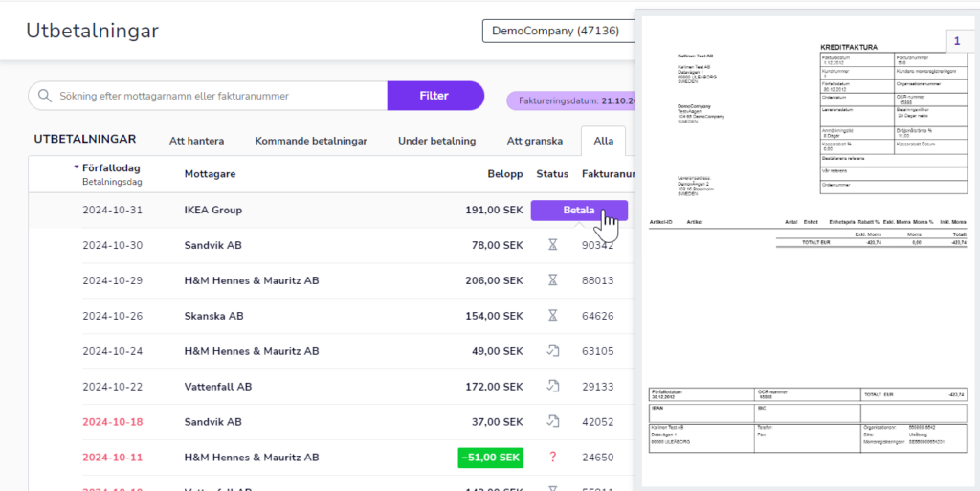Click approval status icon for Vattenfall AB 172,00

(x=552, y=386)
